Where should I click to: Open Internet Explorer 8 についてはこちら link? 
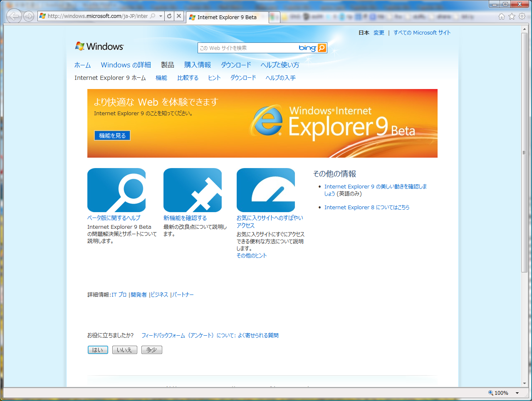click(367, 207)
